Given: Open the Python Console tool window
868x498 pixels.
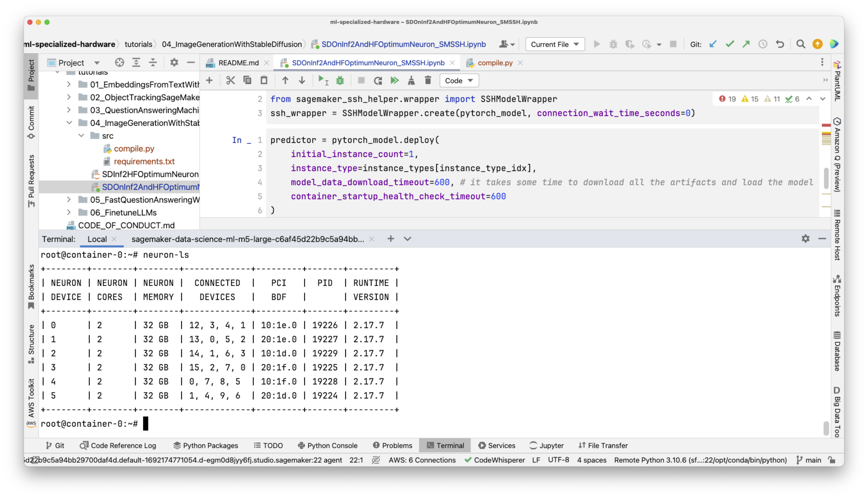Looking at the screenshot, I should pyautogui.click(x=328, y=445).
